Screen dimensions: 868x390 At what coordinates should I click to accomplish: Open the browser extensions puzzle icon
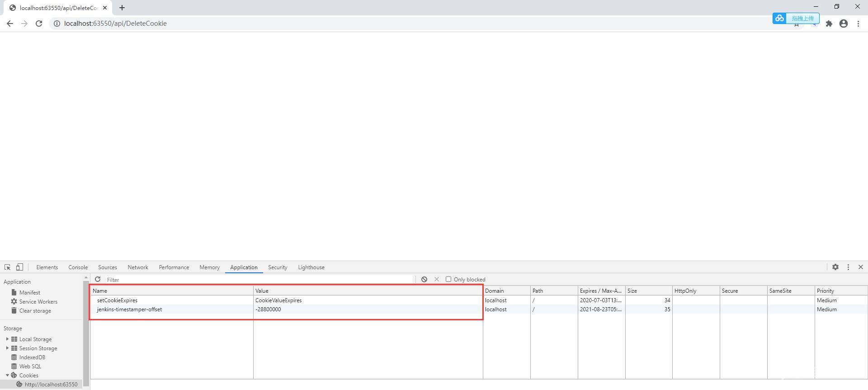click(x=829, y=24)
